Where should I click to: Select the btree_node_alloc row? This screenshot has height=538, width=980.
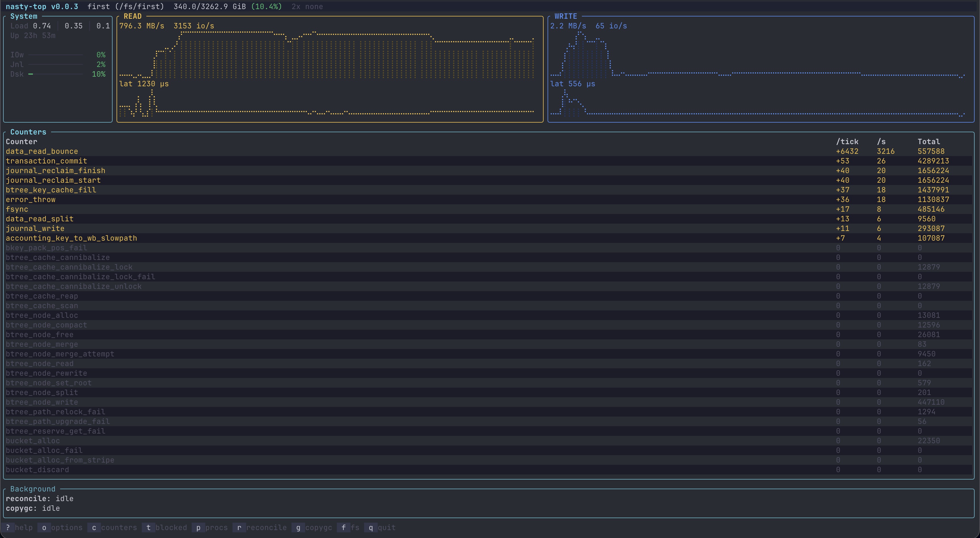point(489,315)
